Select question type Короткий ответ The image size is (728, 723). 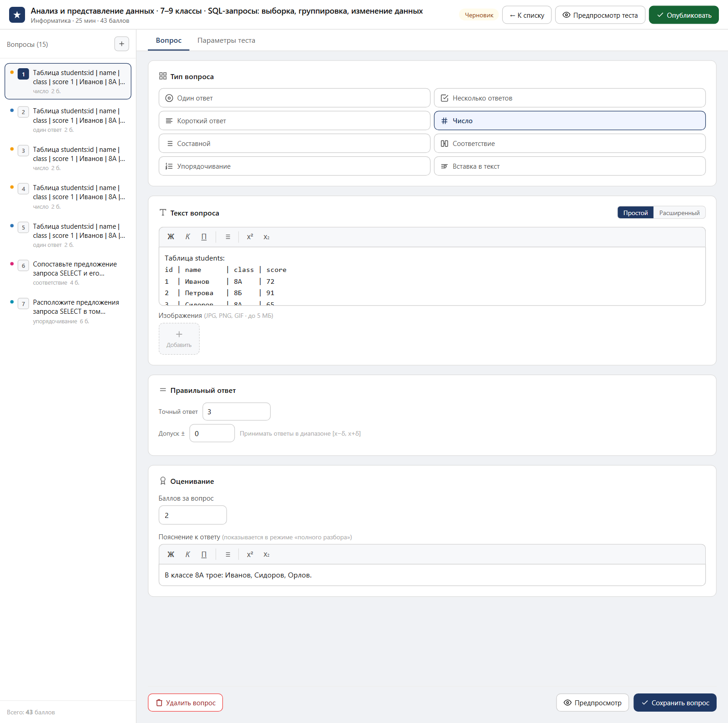coord(294,120)
